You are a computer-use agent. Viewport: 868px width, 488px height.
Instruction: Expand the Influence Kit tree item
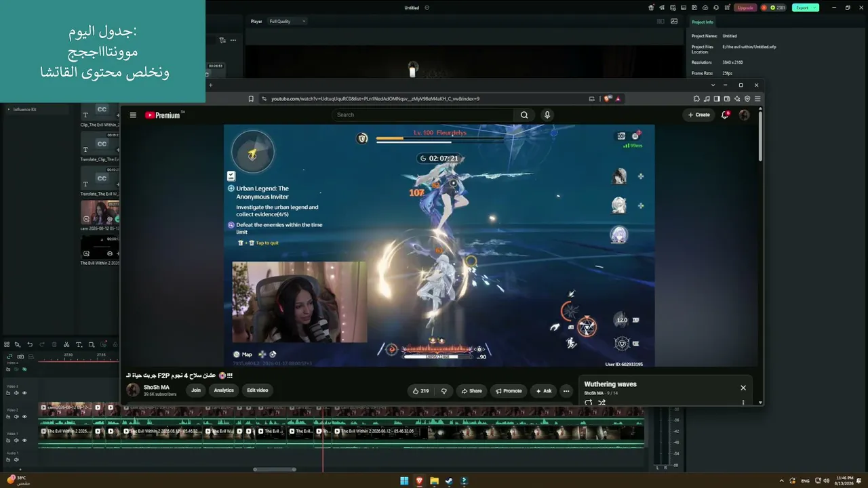pos(9,109)
